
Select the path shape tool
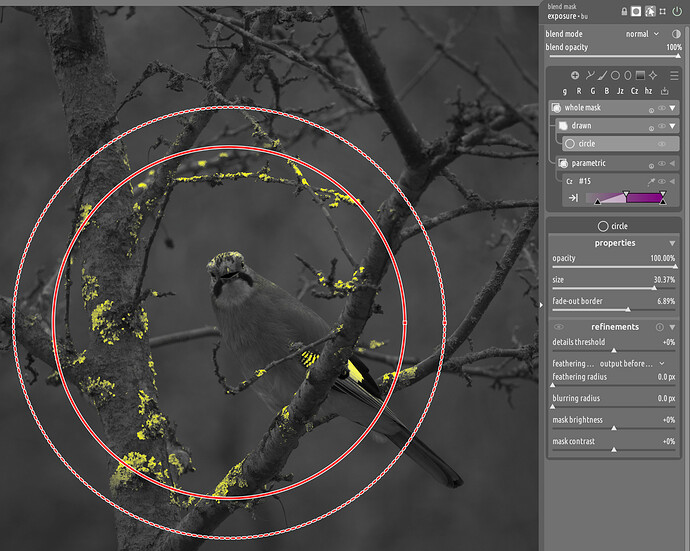pyautogui.click(x=590, y=75)
